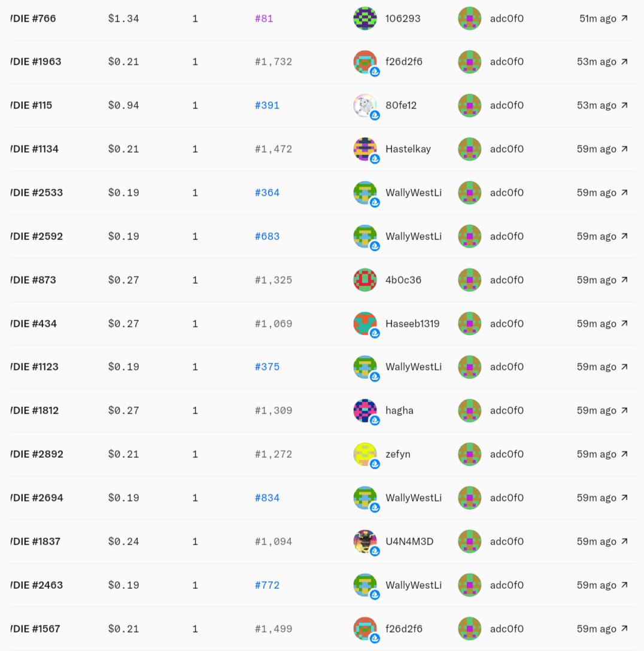644x651 pixels.
Task: Click rarity rank #1,325
Action: point(273,280)
